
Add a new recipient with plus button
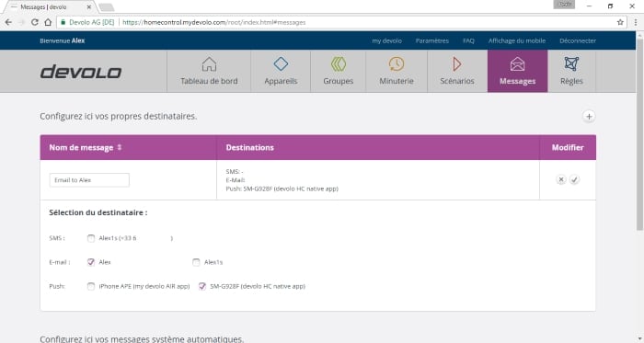click(x=589, y=117)
